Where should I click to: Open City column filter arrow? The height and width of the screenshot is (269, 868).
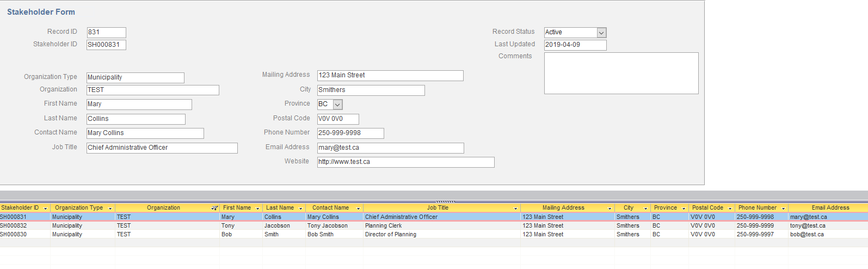click(x=645, y=208)
